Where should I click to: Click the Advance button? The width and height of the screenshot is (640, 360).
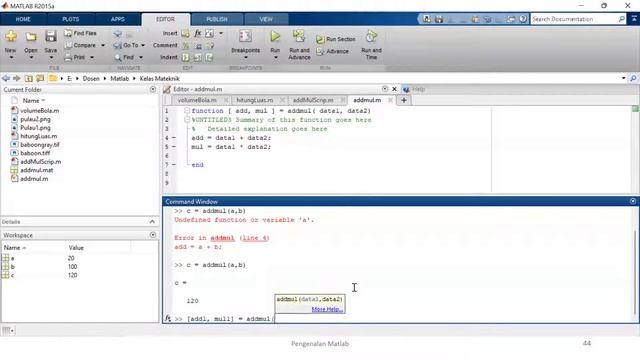click(333, 51)
